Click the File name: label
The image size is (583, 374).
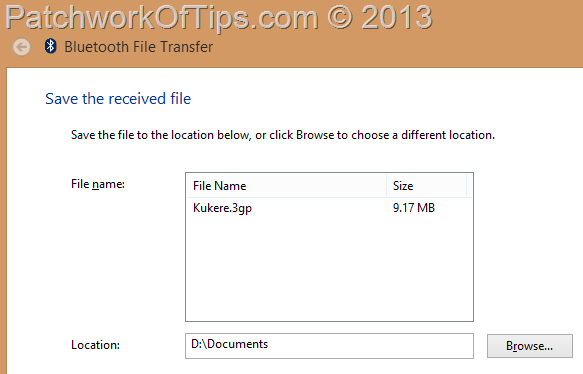(x=98, y=184)
